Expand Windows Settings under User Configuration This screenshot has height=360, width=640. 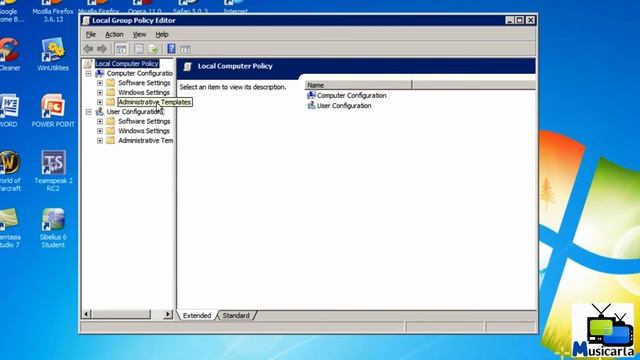[100, 131]
